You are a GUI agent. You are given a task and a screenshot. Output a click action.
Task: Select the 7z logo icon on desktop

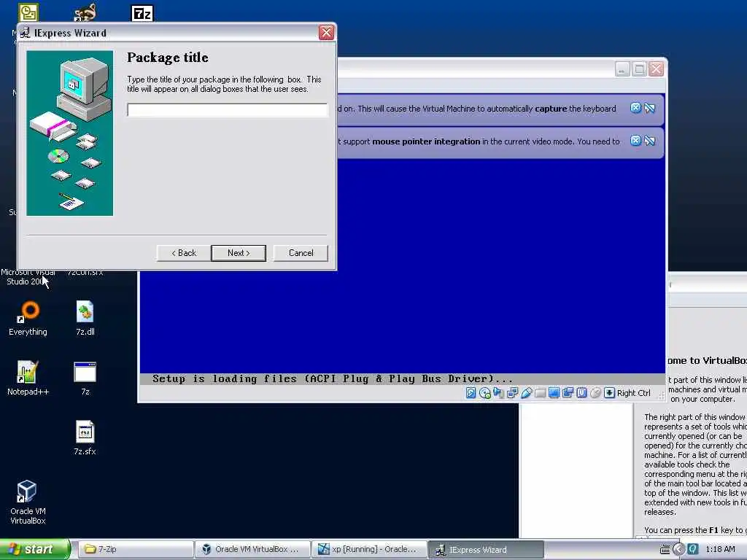point(142,13)
